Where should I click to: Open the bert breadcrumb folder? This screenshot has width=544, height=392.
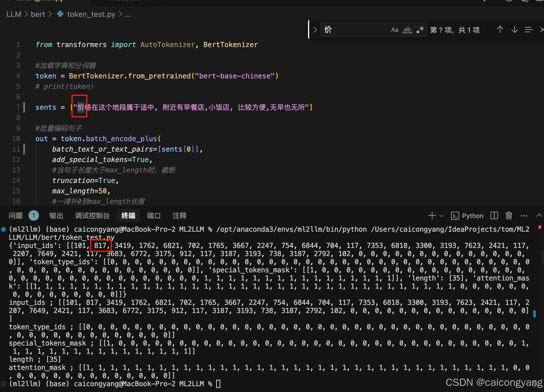(38, 14)
